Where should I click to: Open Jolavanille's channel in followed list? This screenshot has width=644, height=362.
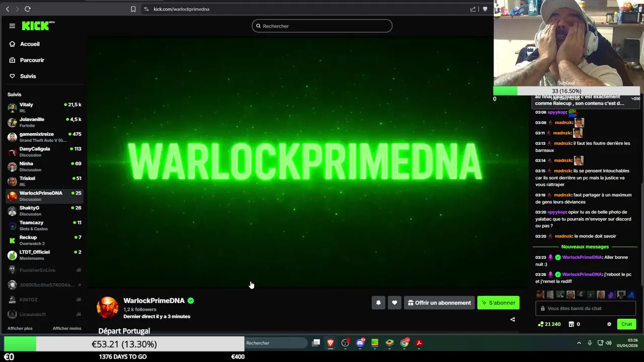(44, 122)
